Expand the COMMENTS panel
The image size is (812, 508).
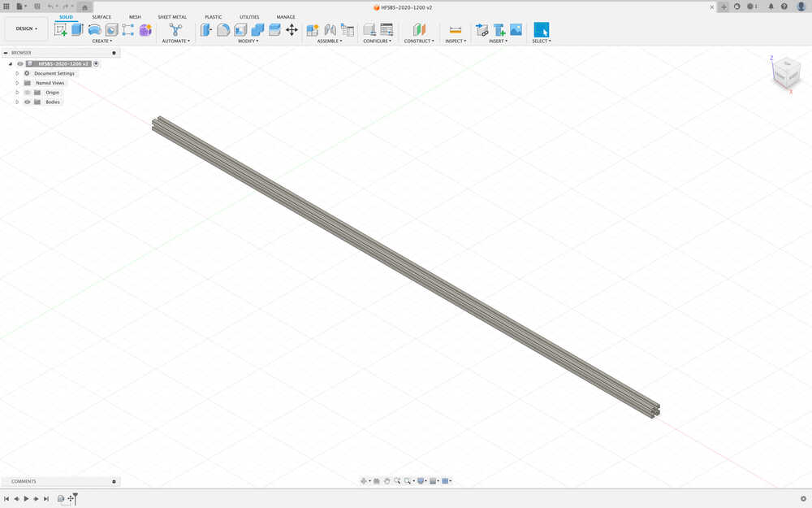pyautogui.click(x=114, y=481)
